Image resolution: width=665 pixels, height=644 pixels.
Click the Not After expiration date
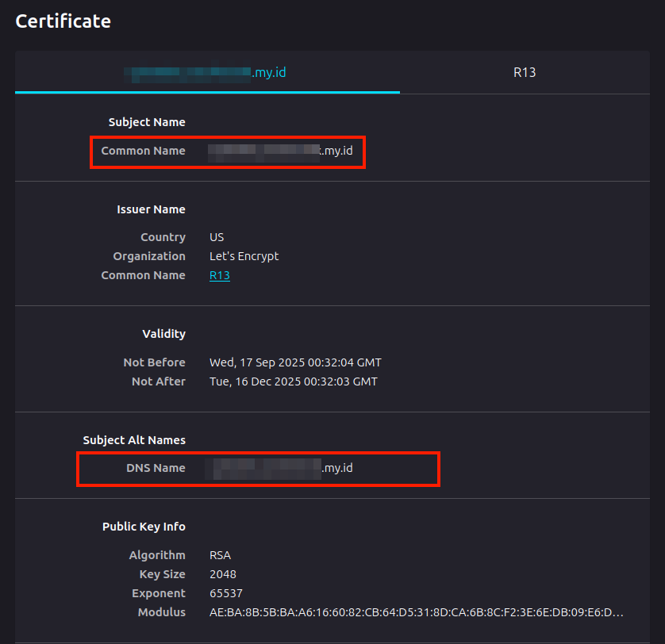point(294,381)
